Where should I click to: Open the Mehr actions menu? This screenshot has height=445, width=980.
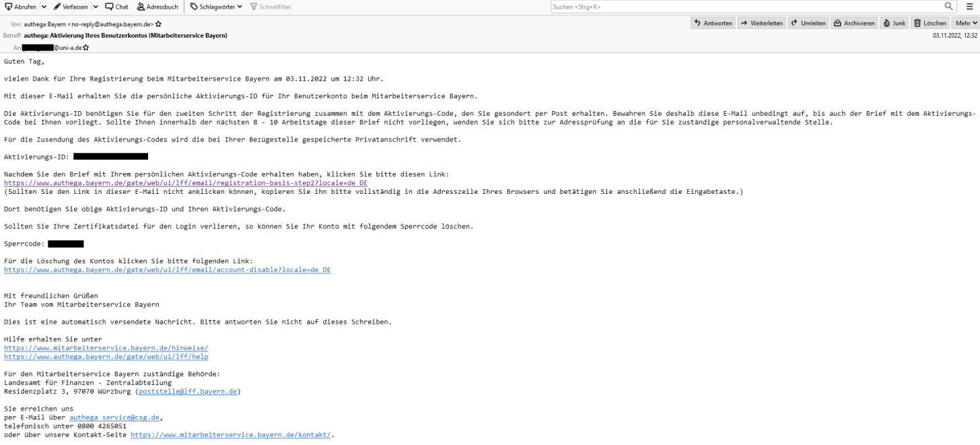[965, 23]
